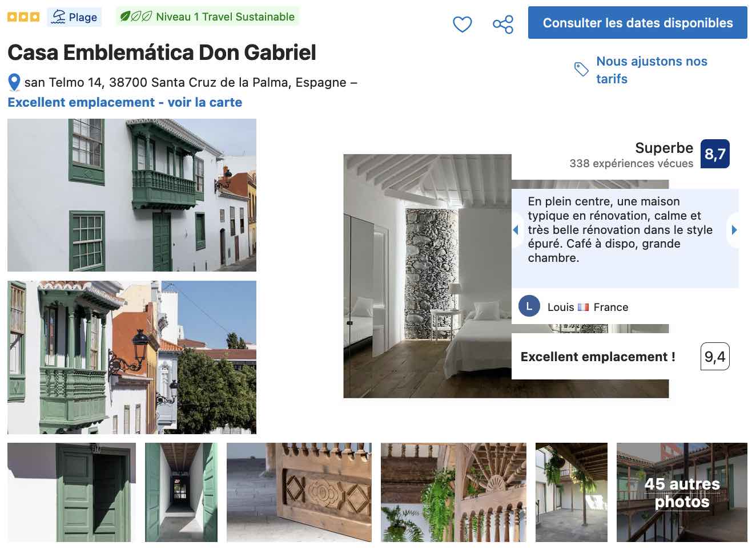This screenshot has width=756, height=550.
Task: Open the white bedroom photo
Action: (427, 276)
